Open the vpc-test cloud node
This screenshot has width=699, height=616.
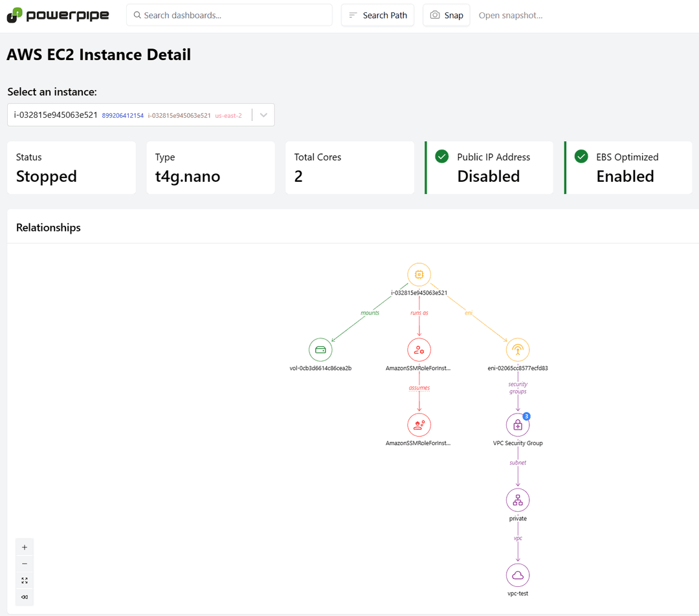coord(517,575)
